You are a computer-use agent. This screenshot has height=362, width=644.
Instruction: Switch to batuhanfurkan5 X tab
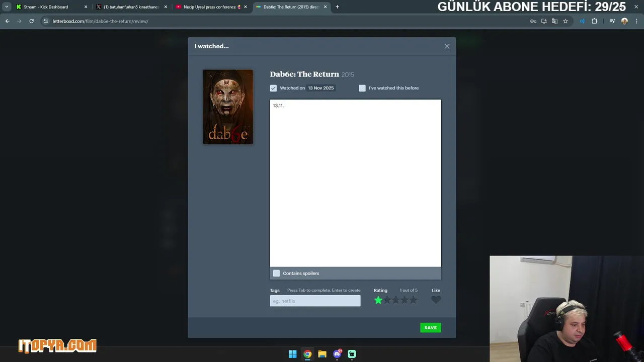coord(131,7)
